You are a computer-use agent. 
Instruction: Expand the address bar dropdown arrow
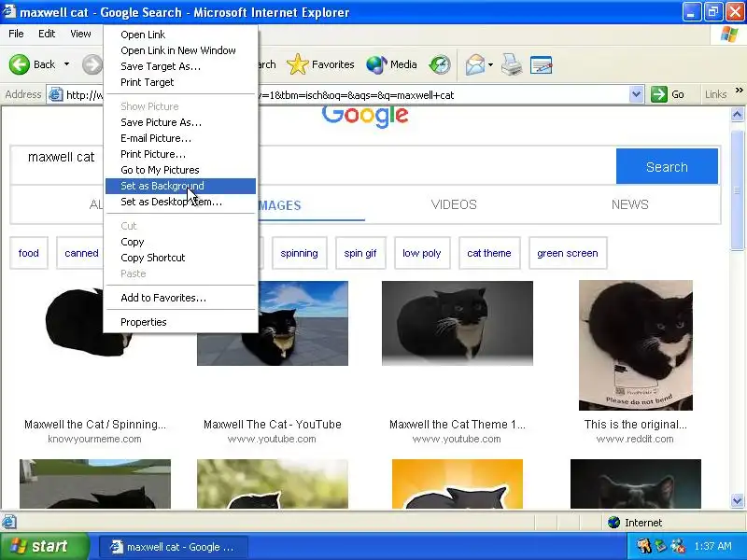click(636, 94)
